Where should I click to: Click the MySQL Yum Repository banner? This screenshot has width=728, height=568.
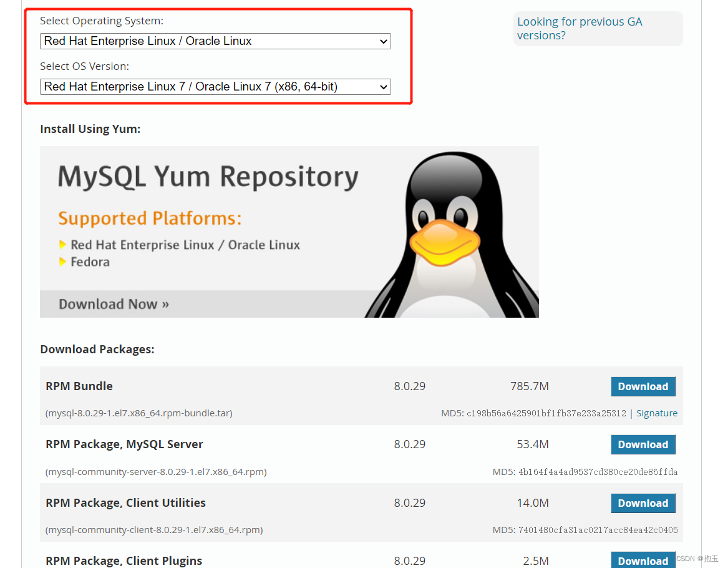289,232
